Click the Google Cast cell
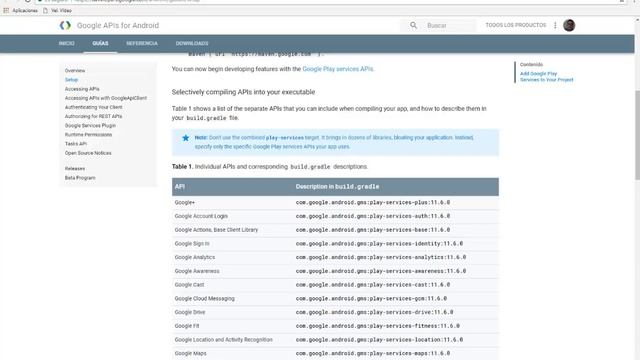 click(189, 285)
